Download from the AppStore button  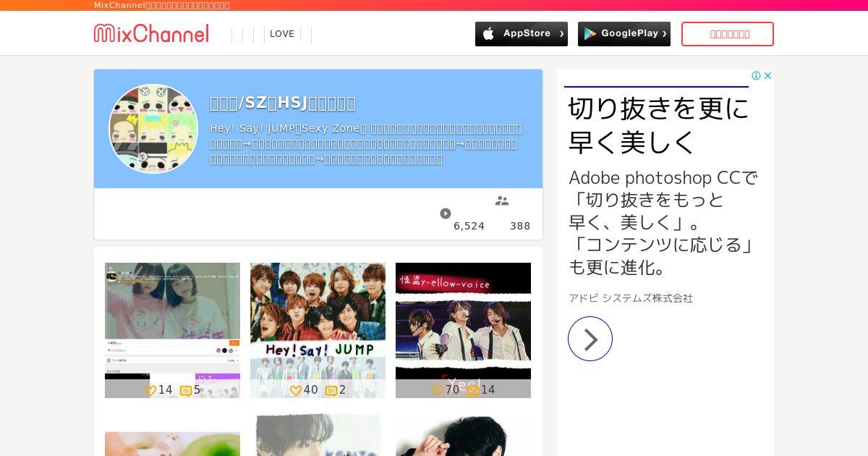pyautogui.click(x=522, y=34)
